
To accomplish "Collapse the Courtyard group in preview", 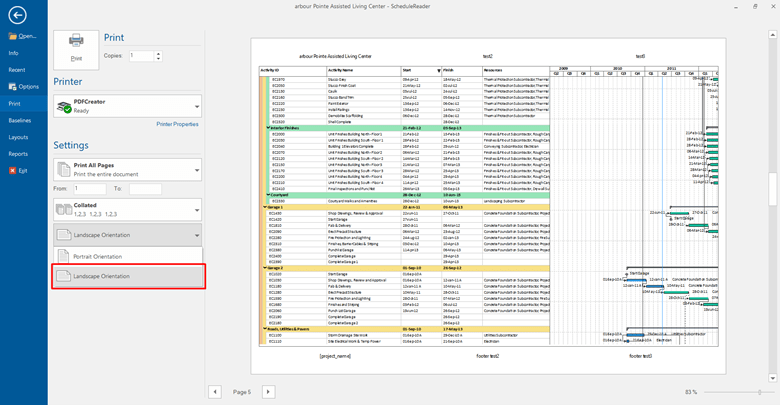I will pos(269,195).
